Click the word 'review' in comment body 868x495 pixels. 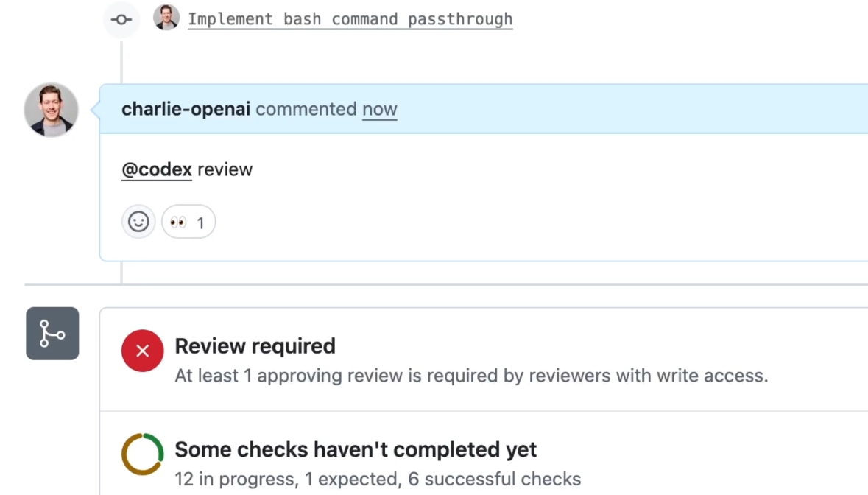pyautogui.click(x=225, y=169)
